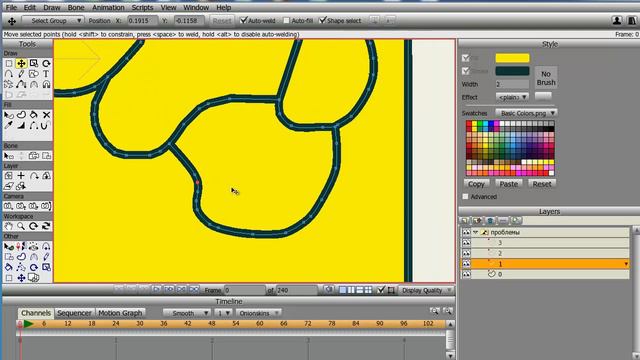Image resolution: width=640 pixels, height=360 pixels.
Task: Open the Display Quality dropdown
Action: [x=426, y=290]
